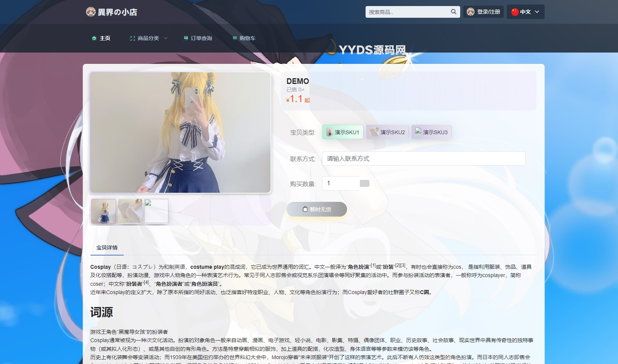Viewport: 618px width, 364px height.
Task: Go to the 主页 home page
Action: [101, 38]
